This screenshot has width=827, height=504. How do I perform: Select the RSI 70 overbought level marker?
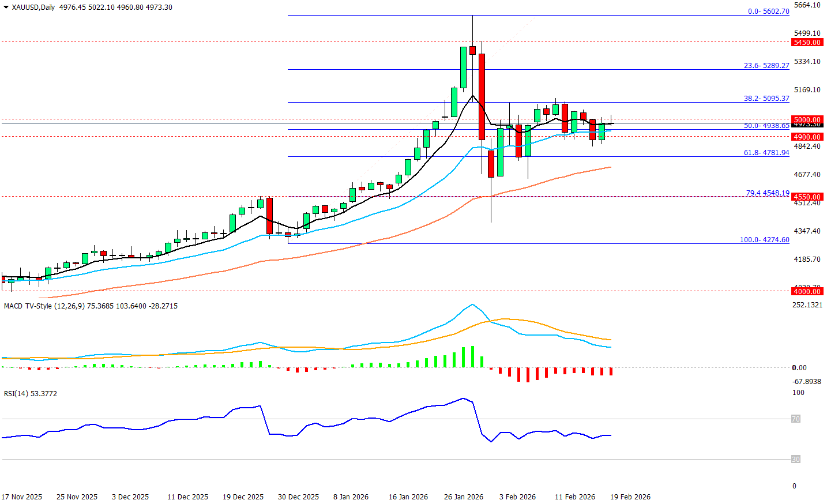click(x=795, y=419)
